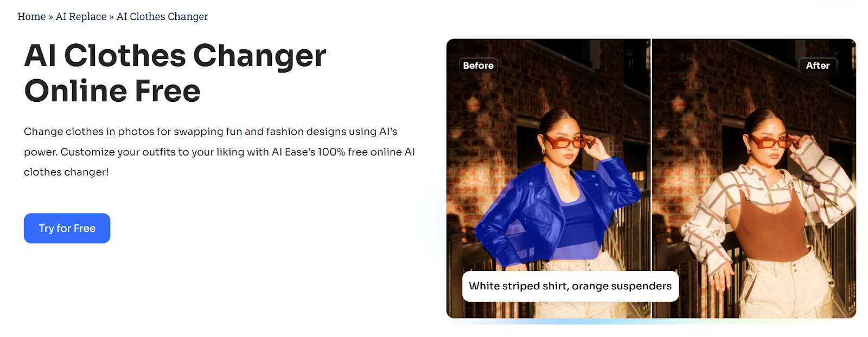Image resolution: width=868 pixels, height=337 pixels.
Task: Select AI Clothes Changer breadcrumb text
Action: click(162, 17)
